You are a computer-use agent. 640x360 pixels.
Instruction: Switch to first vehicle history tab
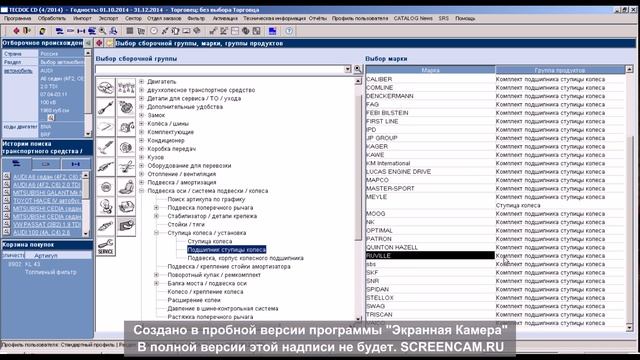(16, 164)
